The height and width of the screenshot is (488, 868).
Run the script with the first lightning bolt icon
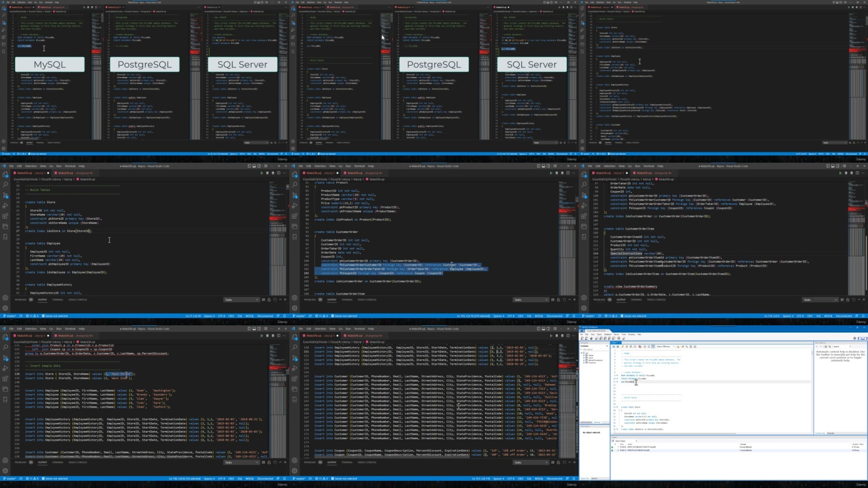coord(622,347)
